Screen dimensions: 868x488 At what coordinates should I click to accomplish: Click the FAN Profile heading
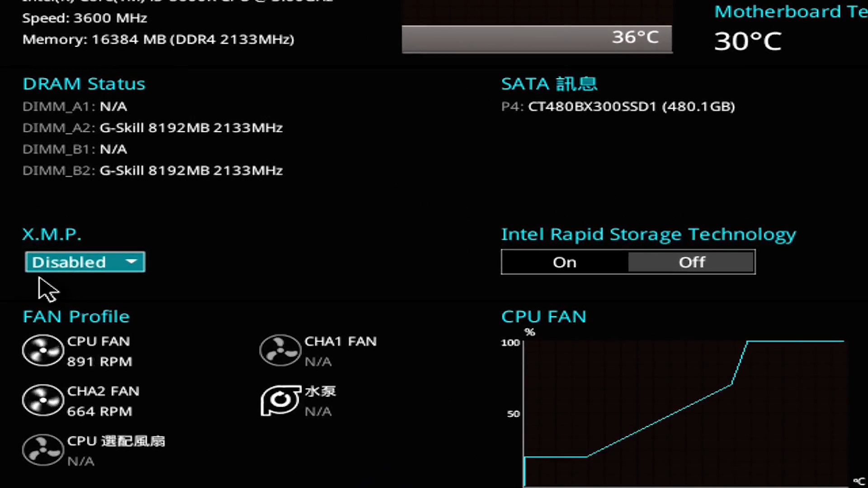point(76,316)
